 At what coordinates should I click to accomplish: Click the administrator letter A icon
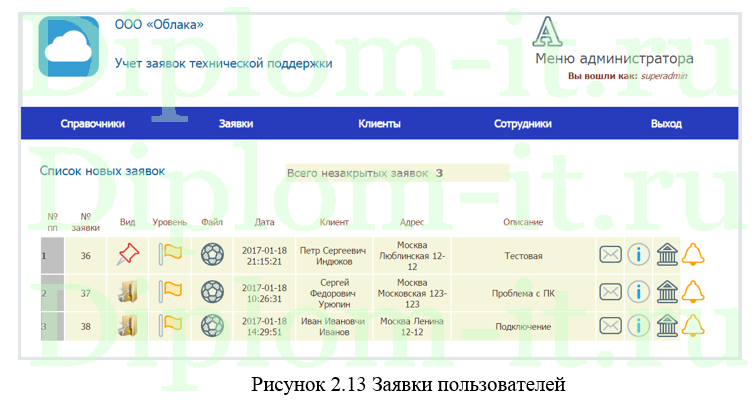[547, 31]
